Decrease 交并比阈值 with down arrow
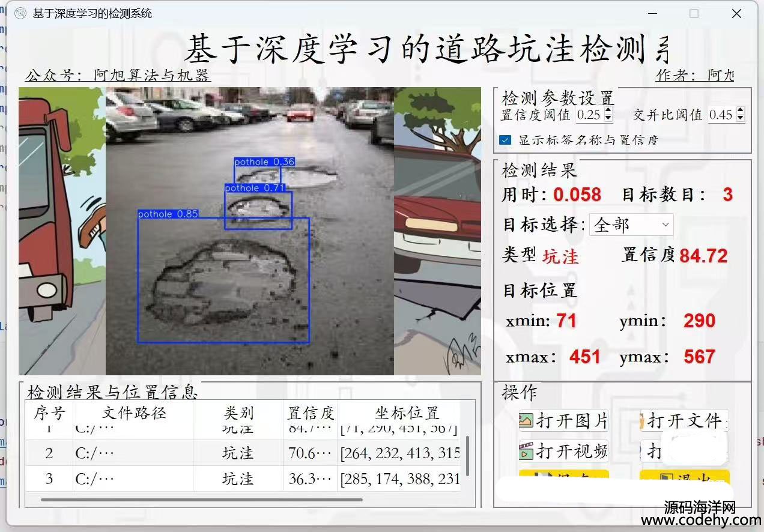The height and width of the screenshot is (532, 764). tap(740, 118)
